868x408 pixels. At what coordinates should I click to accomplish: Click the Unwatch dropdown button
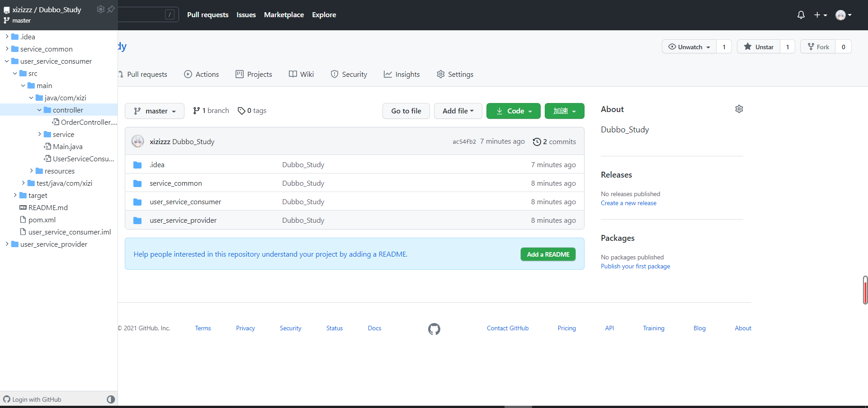pos(689,47)
